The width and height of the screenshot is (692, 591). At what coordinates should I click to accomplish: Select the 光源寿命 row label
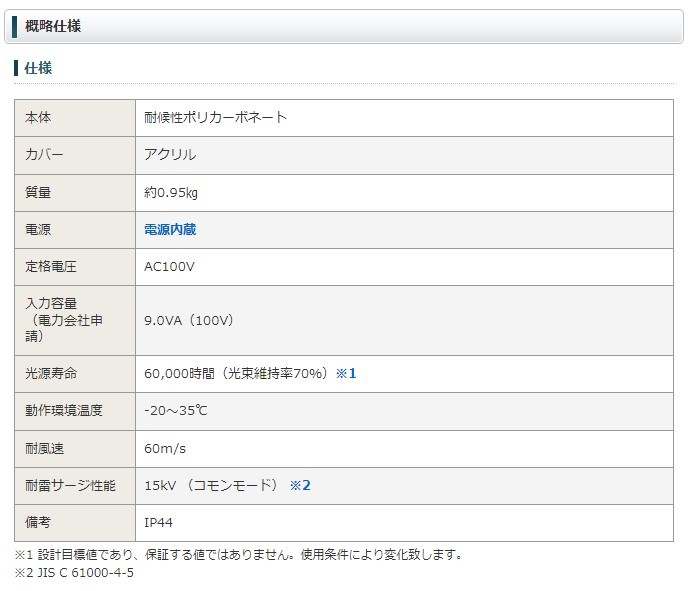(51, 374)
